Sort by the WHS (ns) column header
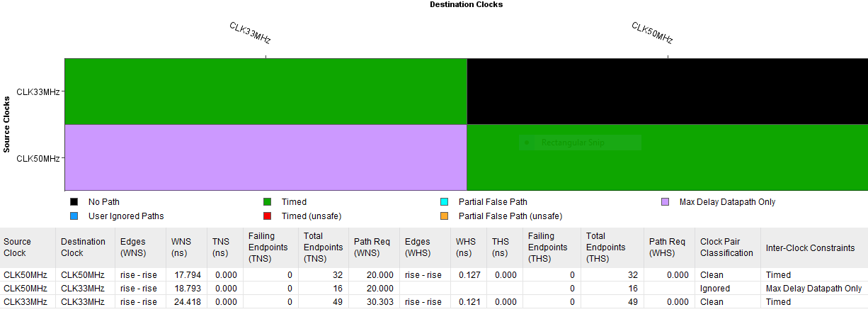This screenshot has width=868, height=312. click(x=469, y=247)
